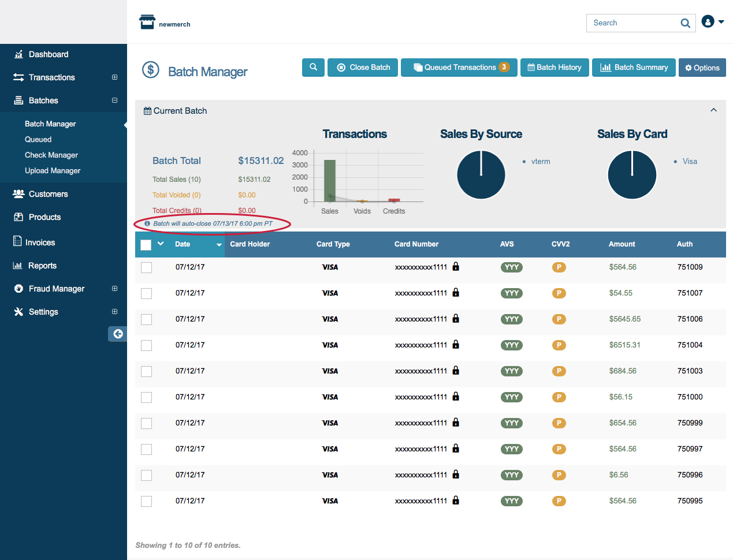The image size is (733, 560).
Task: Go to Reports in the sidebar
Action: click(x=42, y=266)
